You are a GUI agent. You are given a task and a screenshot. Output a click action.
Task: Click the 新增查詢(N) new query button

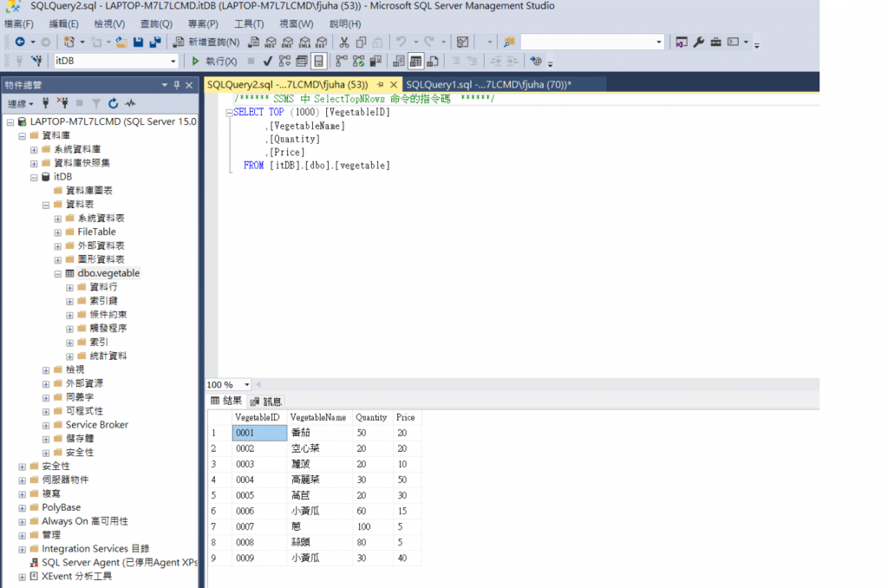[x=206, y=42]
